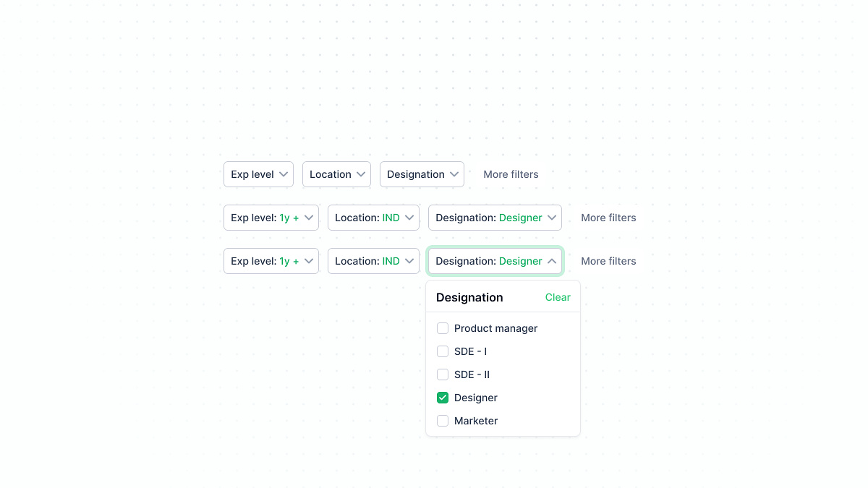Check the Product manager checkbox
Image resolution: width=868 pixels, height=488 pixels.
click(443, 328)
